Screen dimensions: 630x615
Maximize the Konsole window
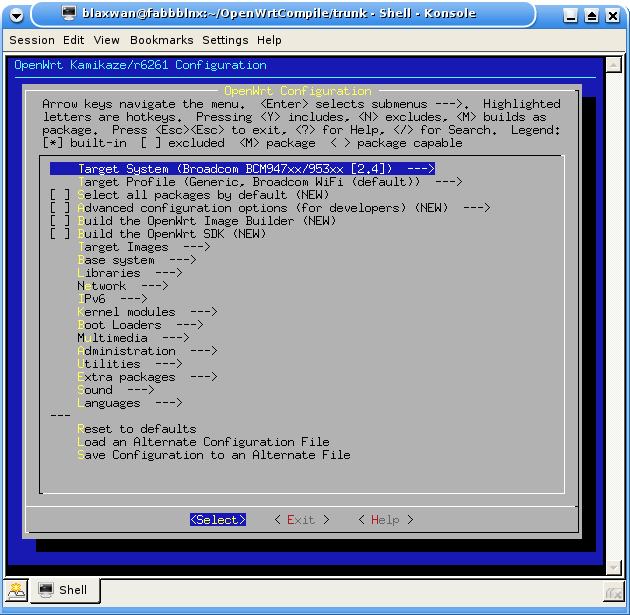[x=591, y=14]
